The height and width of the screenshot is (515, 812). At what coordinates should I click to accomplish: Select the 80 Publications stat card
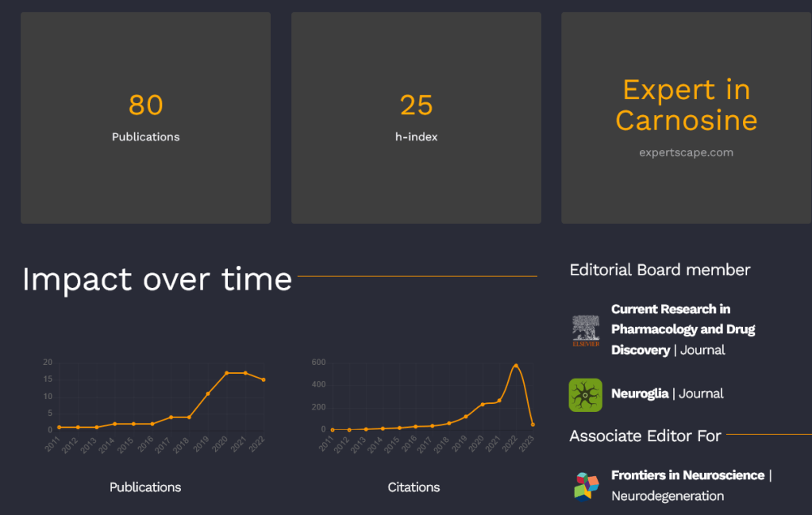(x=145, y=117)
